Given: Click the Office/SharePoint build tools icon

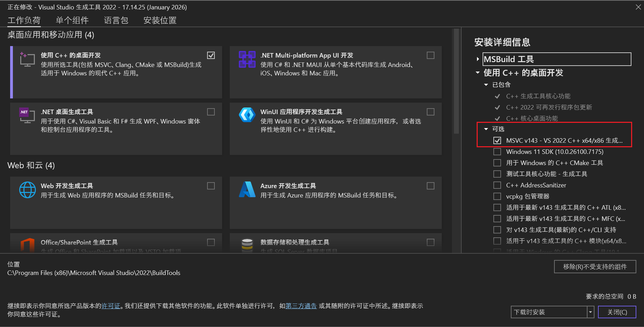Looking at the screenshot, I should pyautogui.click(x=27, y=245).
